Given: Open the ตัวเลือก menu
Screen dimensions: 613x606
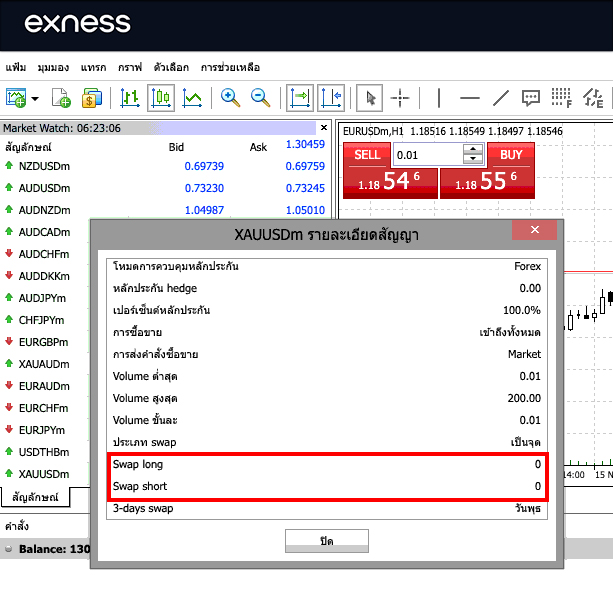Looking at the screenshot, I should (x=171, y=67).
